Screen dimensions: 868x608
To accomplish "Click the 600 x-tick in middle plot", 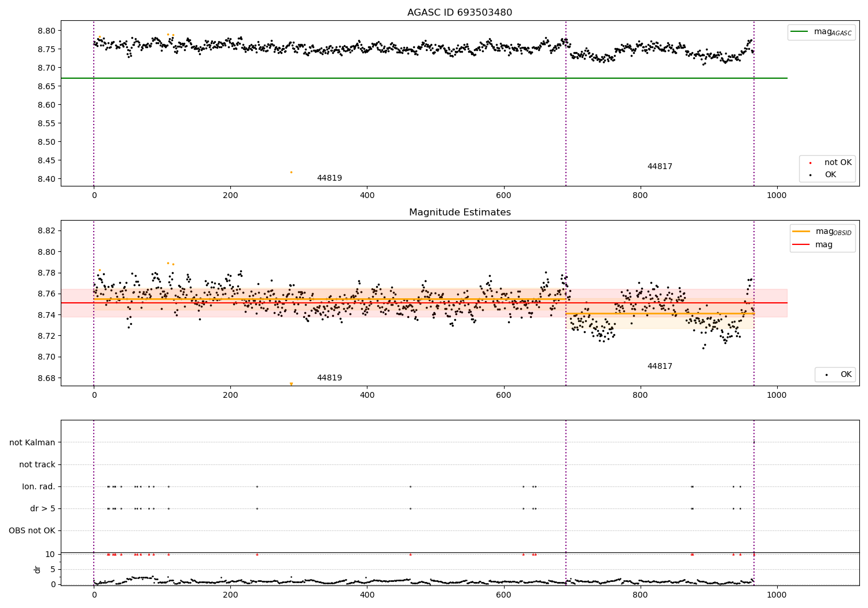I will (503, 395).
